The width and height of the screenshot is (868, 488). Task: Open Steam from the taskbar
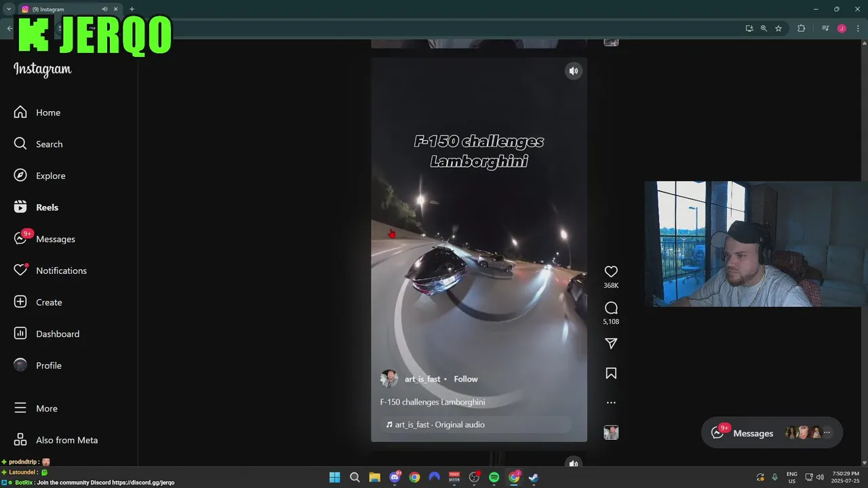click(x=534, y=477)
